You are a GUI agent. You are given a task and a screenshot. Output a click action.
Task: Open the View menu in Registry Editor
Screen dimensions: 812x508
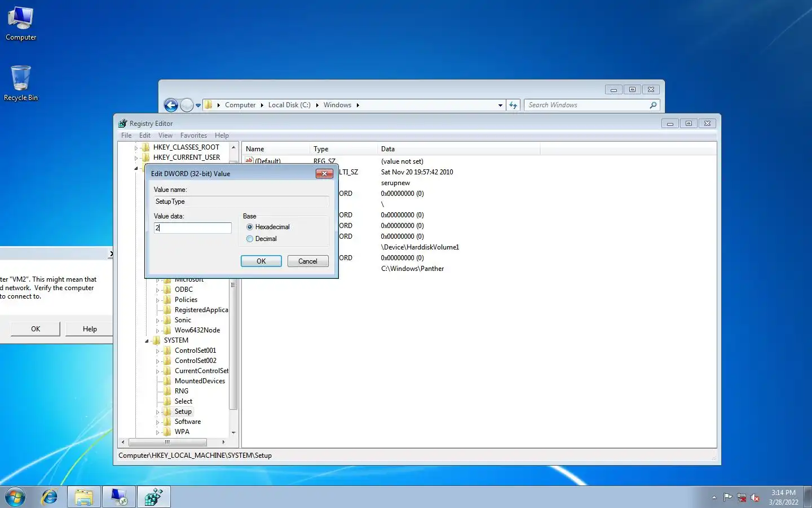[x=165, y=135]
